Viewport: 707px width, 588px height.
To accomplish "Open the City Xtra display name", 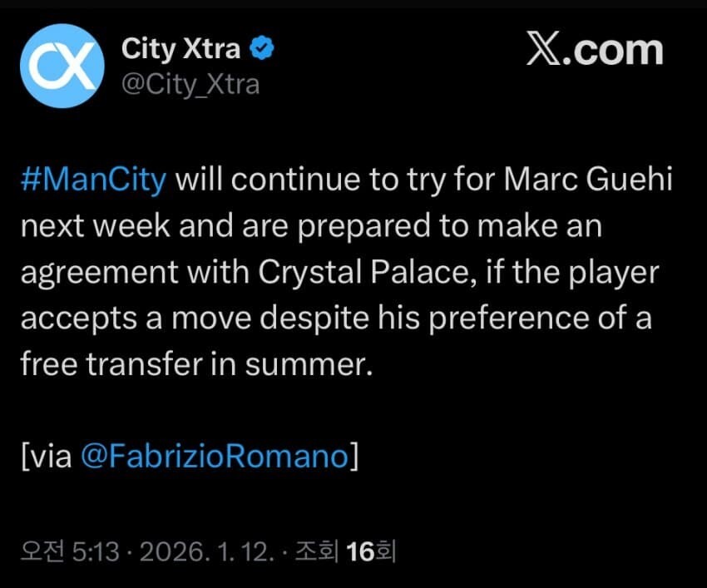I will click(180, 50).
